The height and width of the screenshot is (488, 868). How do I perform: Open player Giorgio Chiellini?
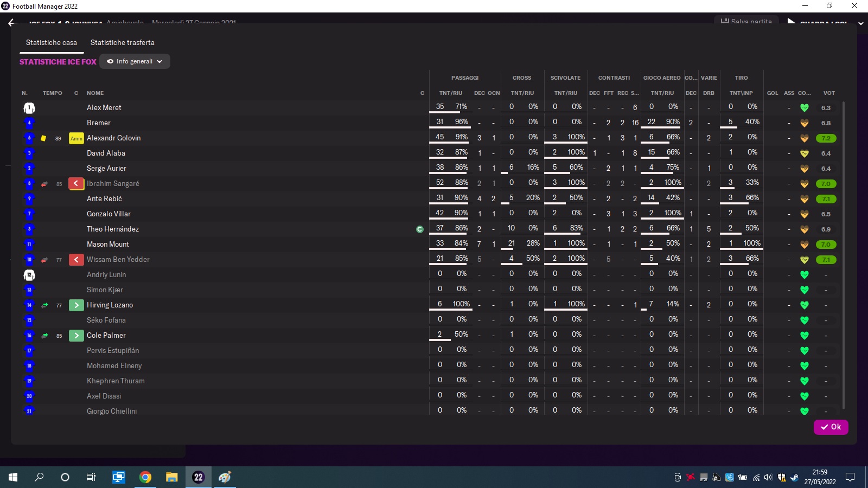point(112,412)
